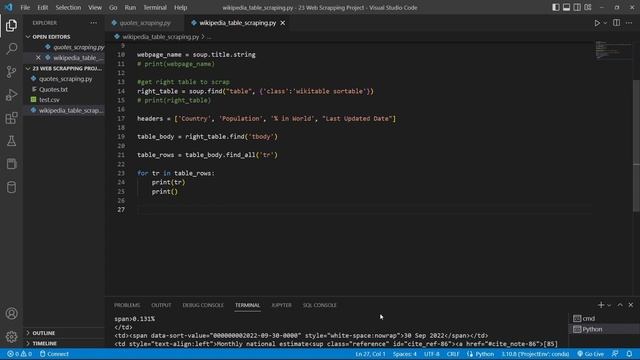Click the Connect status bar item
Screen dimensions: 640x360
click(x=54, y=354)
